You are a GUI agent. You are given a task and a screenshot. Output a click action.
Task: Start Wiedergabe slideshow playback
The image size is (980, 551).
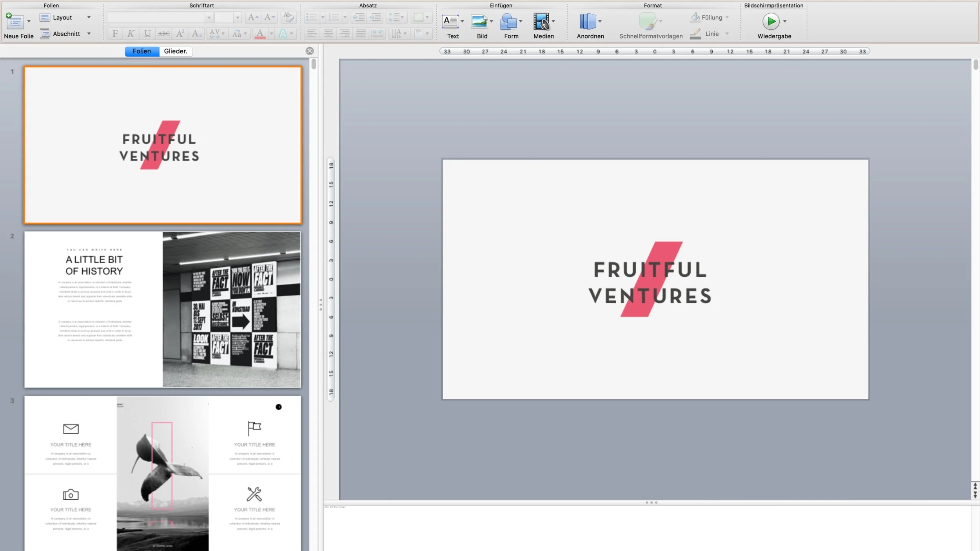(771, 21)
